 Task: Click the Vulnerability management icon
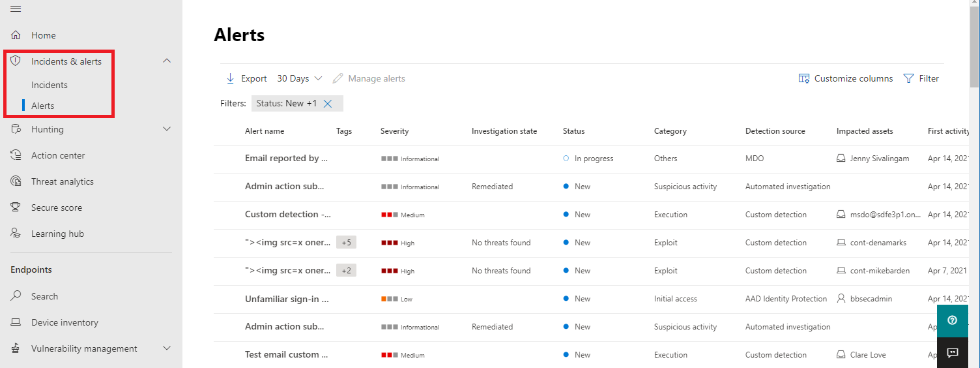(x=16, y=348)
